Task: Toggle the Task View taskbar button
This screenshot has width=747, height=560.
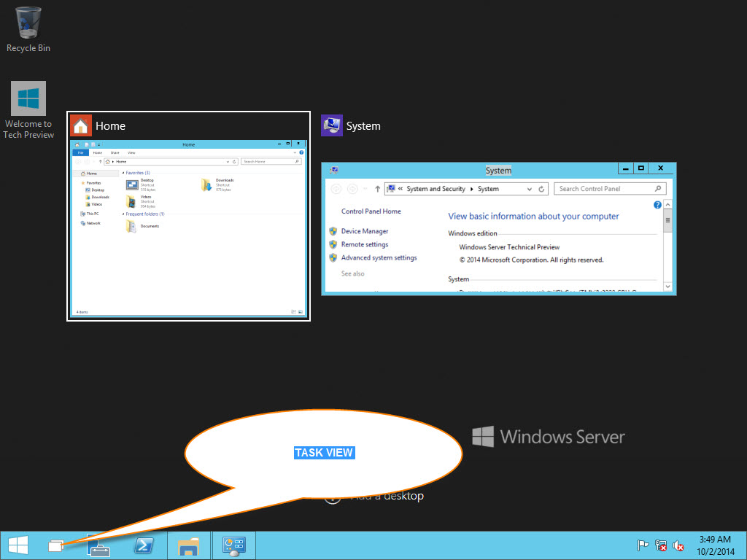Action: coord(55,545)
